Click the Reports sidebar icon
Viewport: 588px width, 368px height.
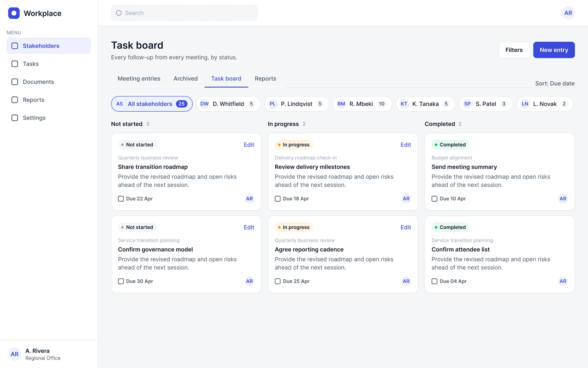(15, 100)
